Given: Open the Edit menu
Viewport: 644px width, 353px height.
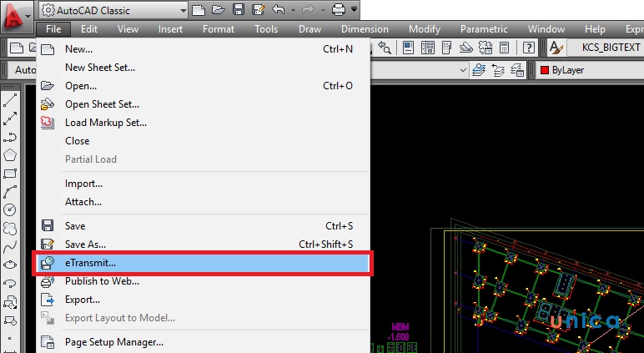Looking at the screenshot, I should click(89, 29).
